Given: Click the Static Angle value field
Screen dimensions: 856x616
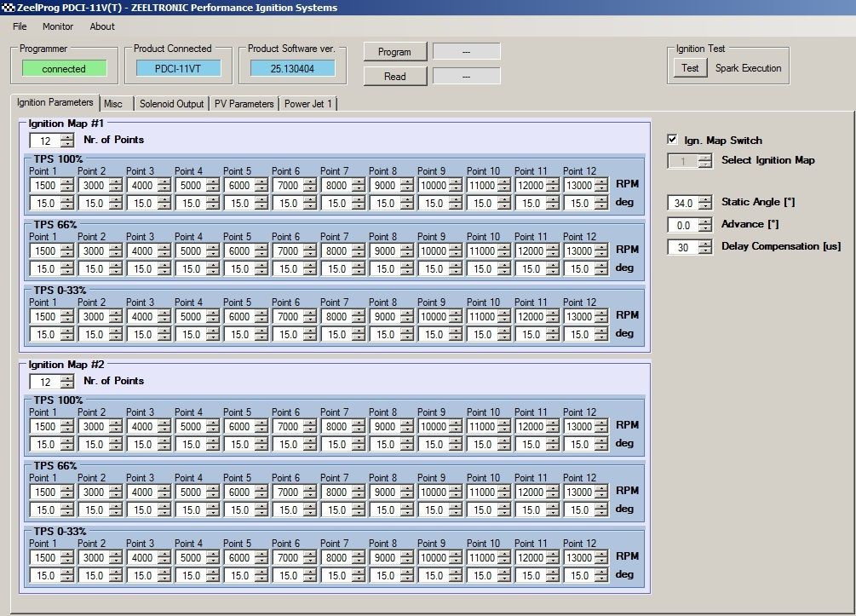Looking at the screenshot, I should click(x=683, y=203).
